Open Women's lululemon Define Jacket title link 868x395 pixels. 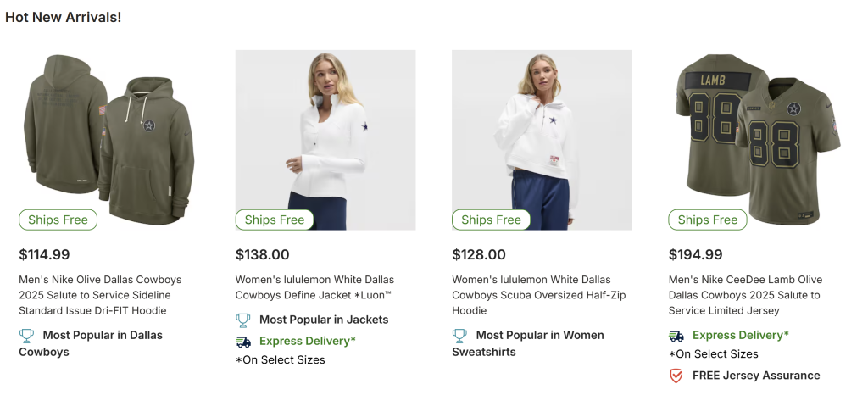coord(314,287)
